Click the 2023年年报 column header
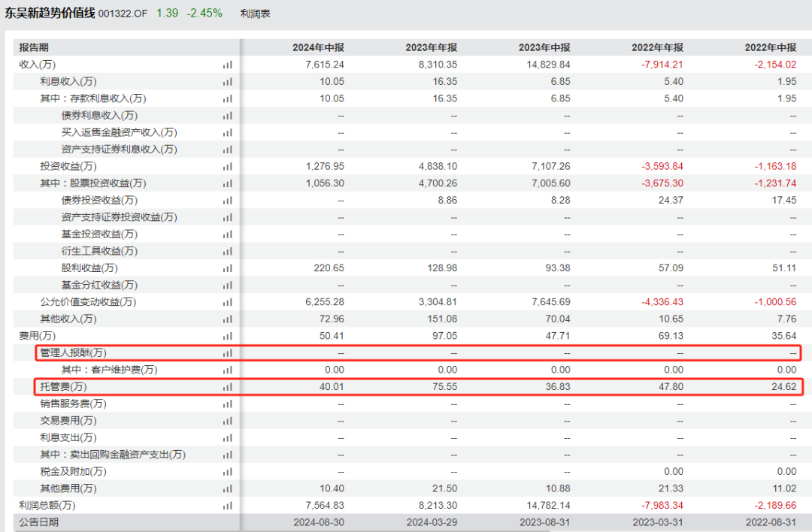812x532 pixels. (431, 47)
